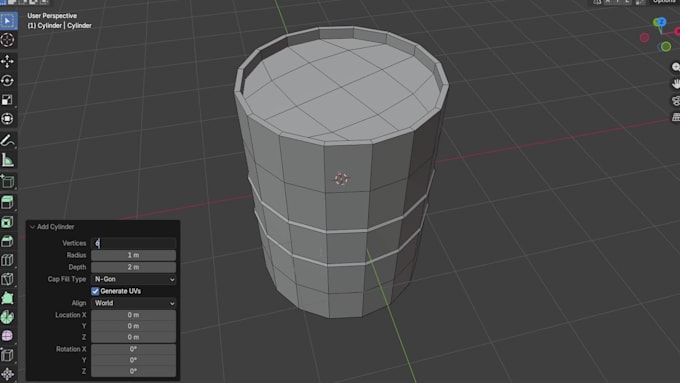Choose the Move tool

[7, 61]
